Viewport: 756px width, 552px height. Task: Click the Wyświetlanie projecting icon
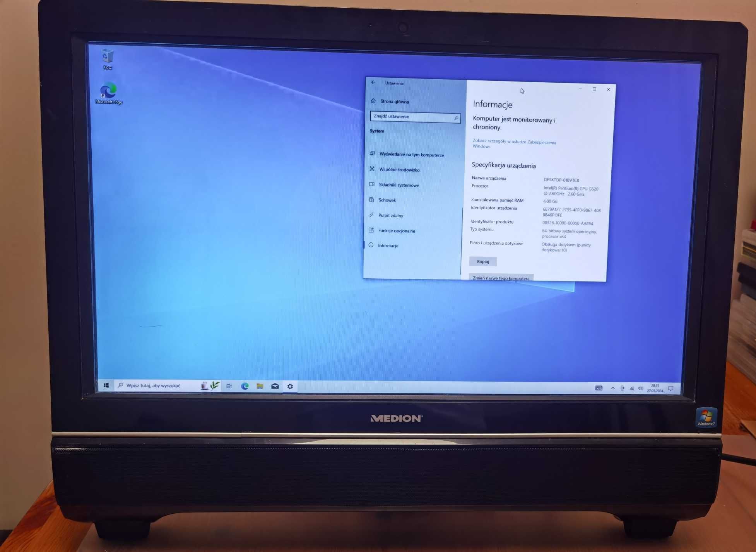372,153
